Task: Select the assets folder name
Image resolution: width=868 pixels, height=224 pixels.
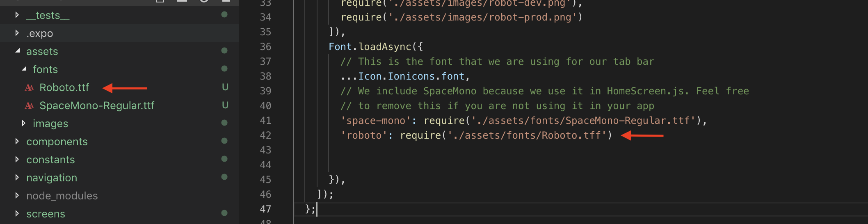Action: click(x=42, y=51)
